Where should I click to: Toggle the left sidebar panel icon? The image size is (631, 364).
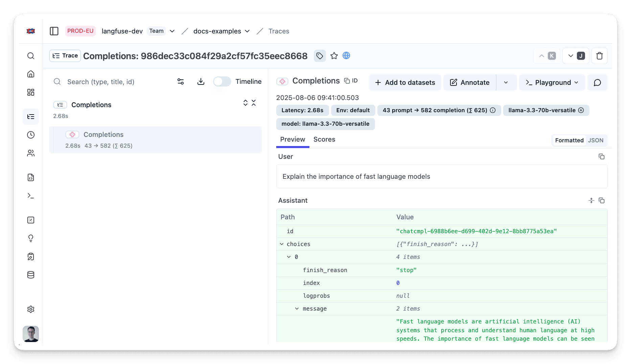(54, 31)
